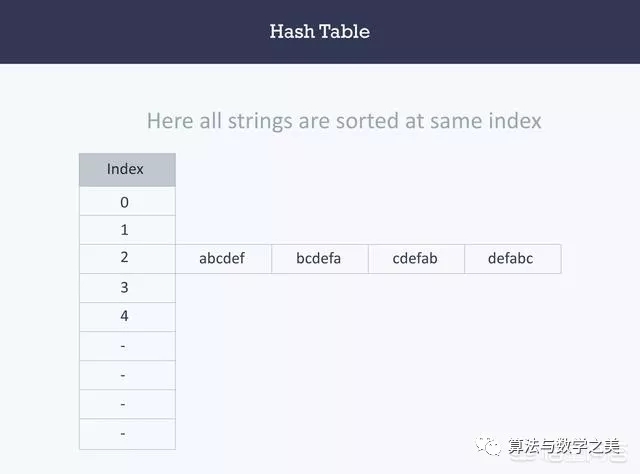640x474 pixels.
Task: Select the index 1 cell
Action: tap(126, 230)
